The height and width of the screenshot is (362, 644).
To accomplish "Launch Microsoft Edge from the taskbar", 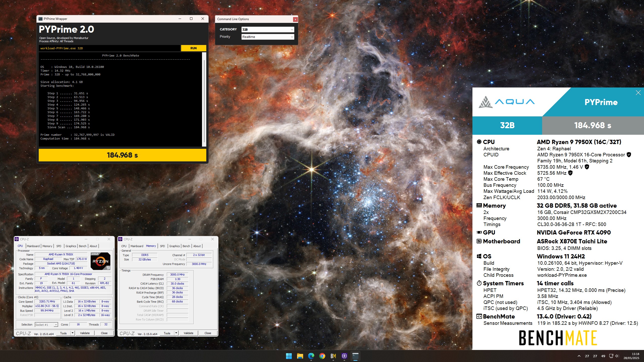I will coord(311,356).
